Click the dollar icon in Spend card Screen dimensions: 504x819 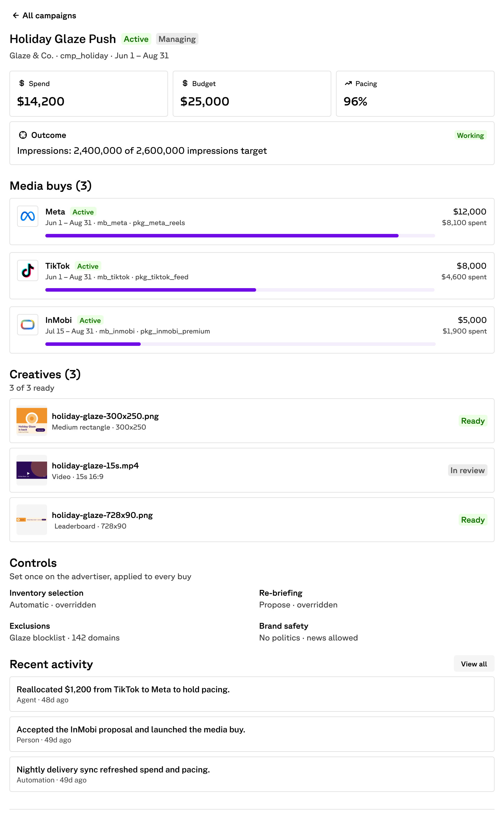22,83
